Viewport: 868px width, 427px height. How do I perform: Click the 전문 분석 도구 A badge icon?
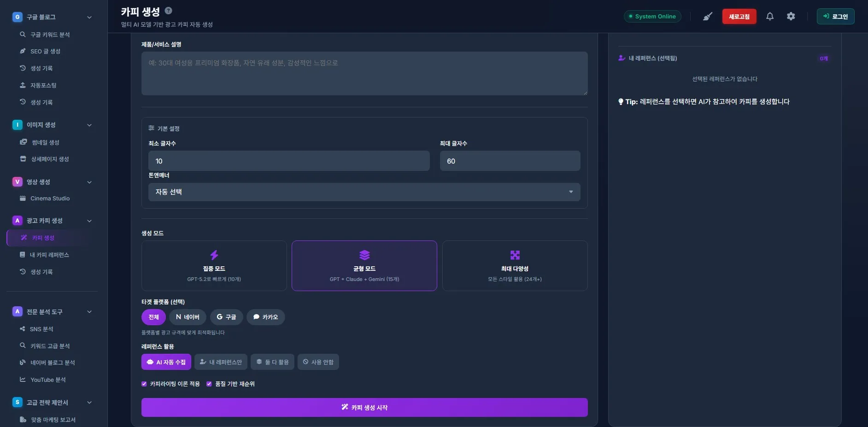[x=18, y=312]
